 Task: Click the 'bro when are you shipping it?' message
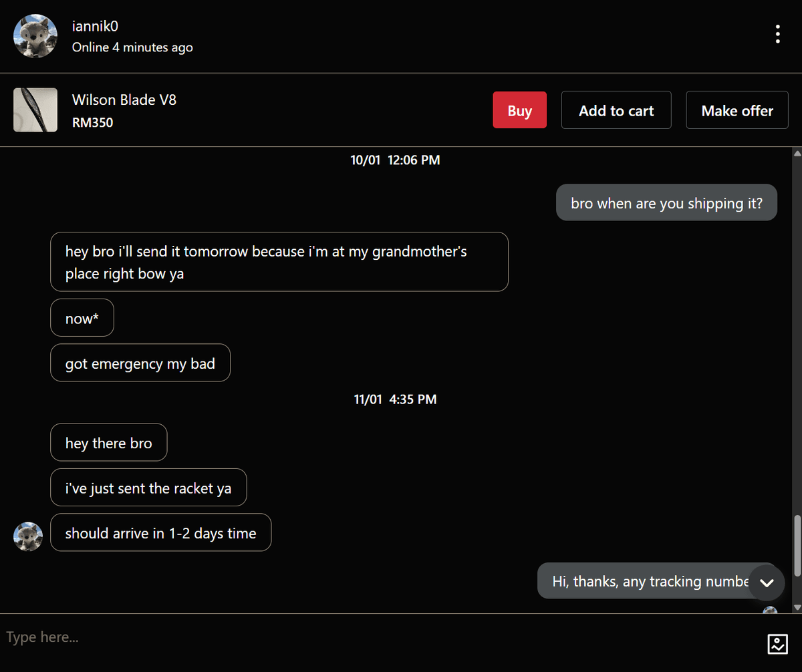coord(666,202)
